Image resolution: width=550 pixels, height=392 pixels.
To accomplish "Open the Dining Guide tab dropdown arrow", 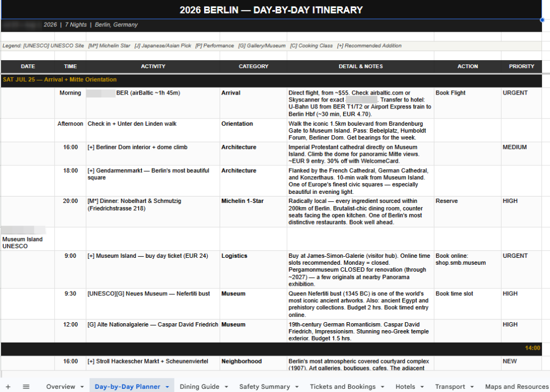I will tap(226, 387).
